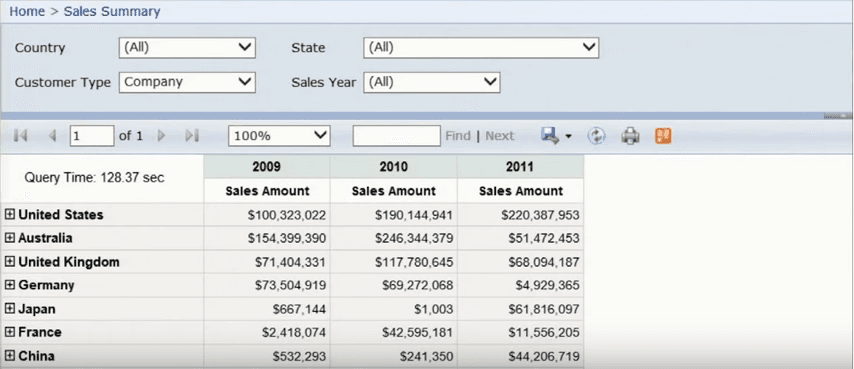Open the Sales Year dropdown

(x=431, y=82)
